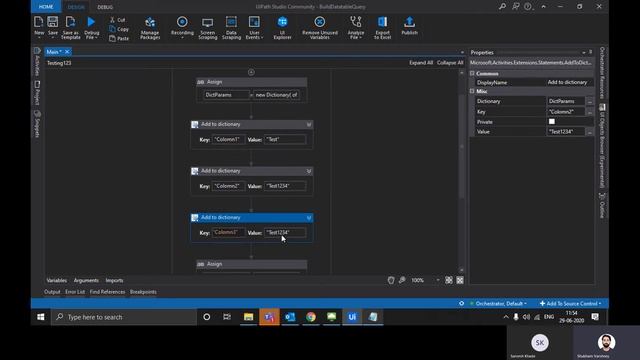Collapse the Misc property section
Viewport: 640px width, 360px height.
click(x=472, y=91)
